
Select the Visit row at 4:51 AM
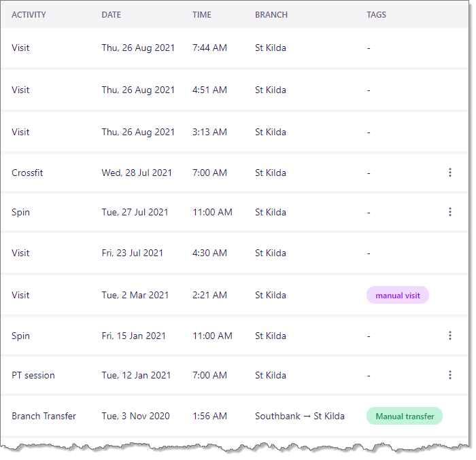click(x=235, y=90)
